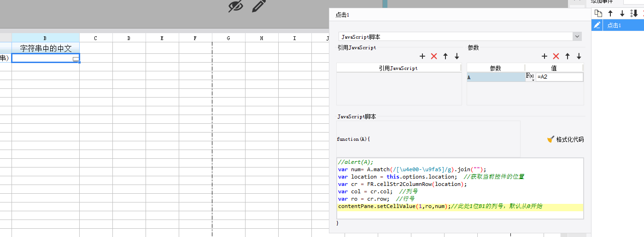Click pencil icon beside 点击1 event
Viewport: 644px width, 237px height.
[x=597, y=25]
